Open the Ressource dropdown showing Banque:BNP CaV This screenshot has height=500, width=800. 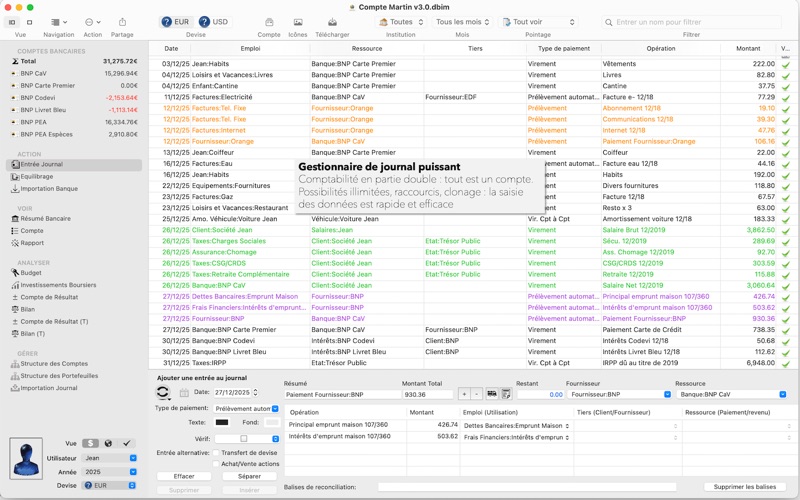pyautogui.click(x=732, y=394)
